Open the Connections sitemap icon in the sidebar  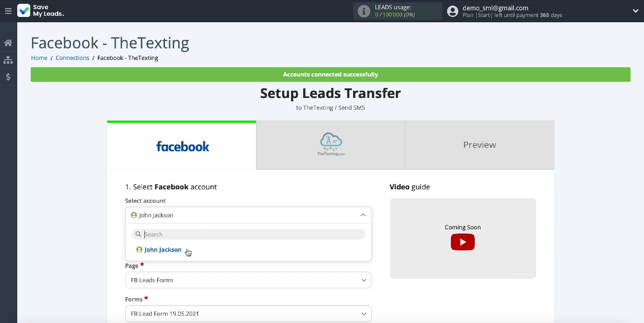tap(8, 60)
